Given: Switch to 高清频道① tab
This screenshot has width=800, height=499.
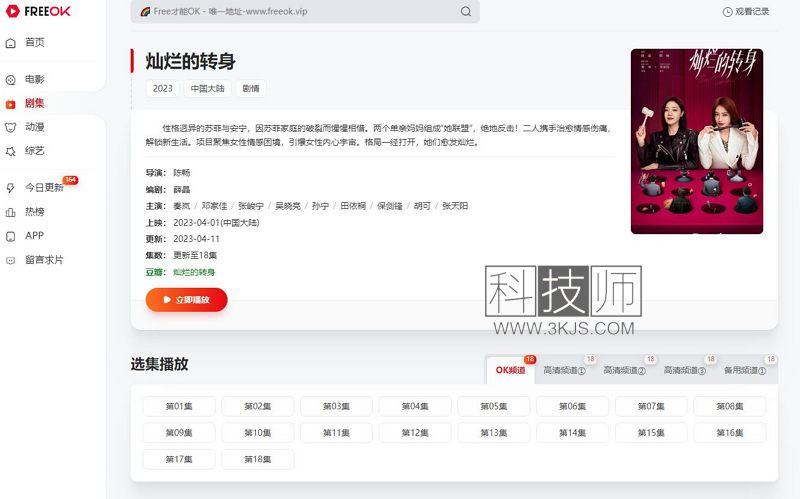Looking at the screenshot, I should coord(564,370).
